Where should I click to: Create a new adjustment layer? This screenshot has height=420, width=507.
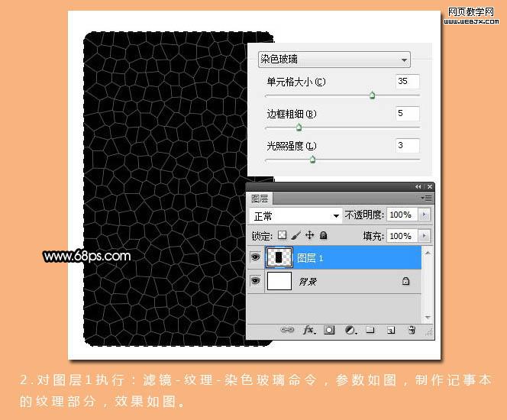coord(350,330)
